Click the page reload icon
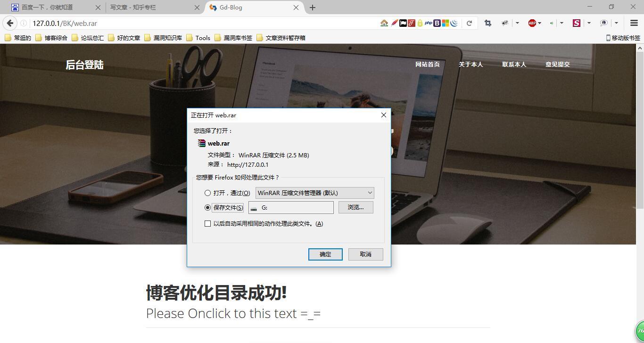This screenshot has height=343, width=644. point(469,23)
